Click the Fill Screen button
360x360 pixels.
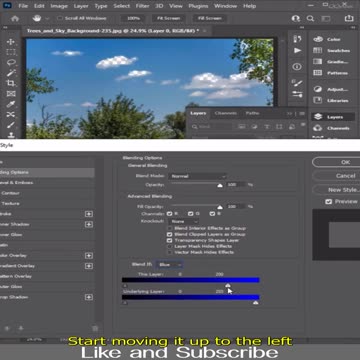(x=210, y=18)
